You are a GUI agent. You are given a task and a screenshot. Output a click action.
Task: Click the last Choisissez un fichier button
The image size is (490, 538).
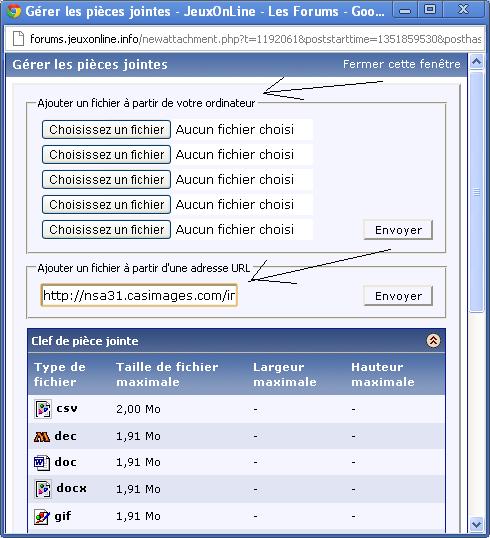(106, 230)
